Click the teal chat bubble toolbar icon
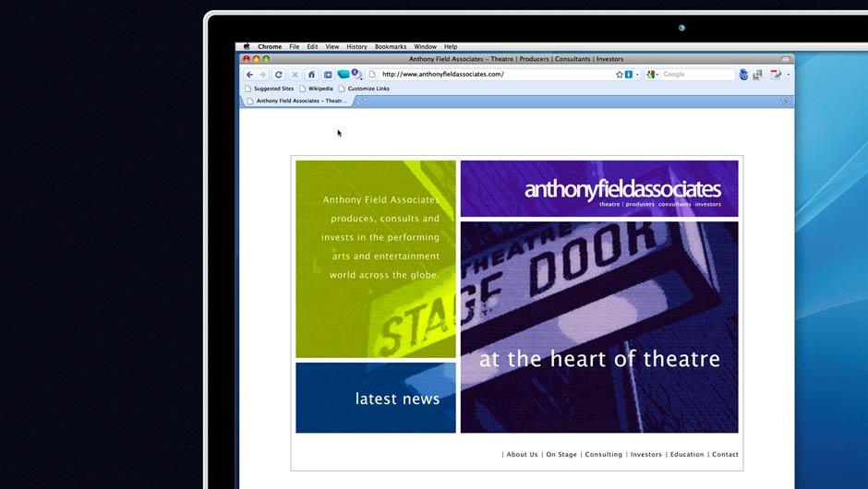 344,74
